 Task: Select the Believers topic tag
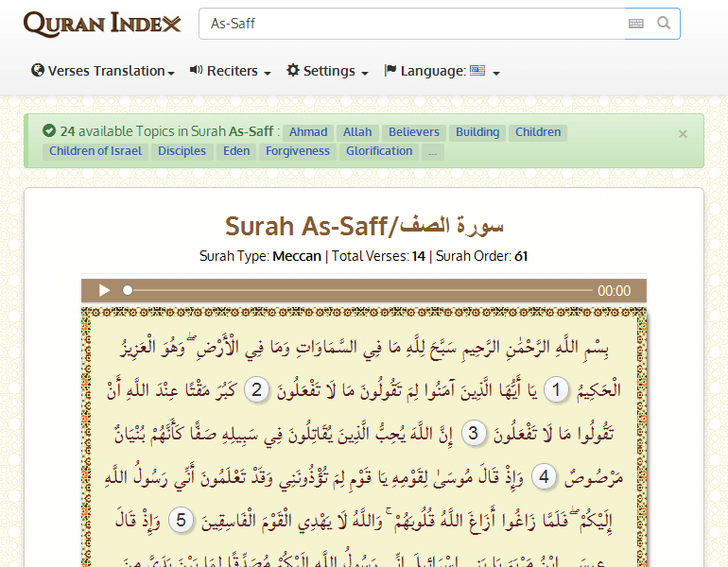coord(414,132)
